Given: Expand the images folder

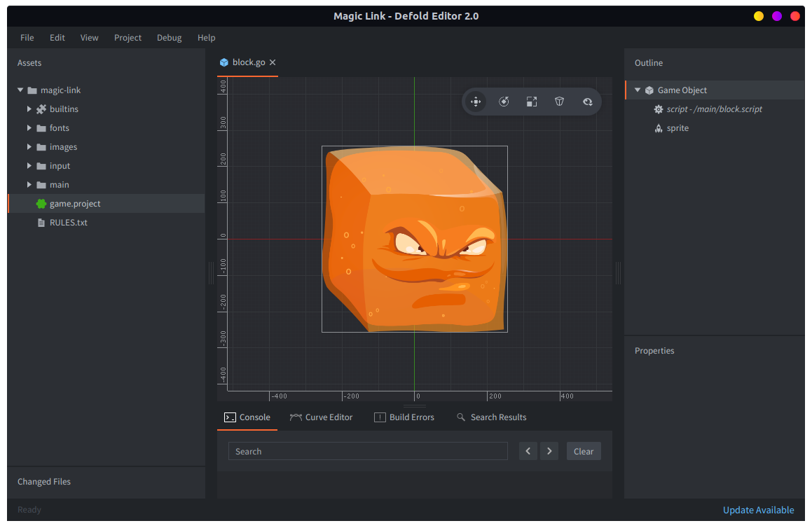Looking at the screenshot, I should coord(29,147).
